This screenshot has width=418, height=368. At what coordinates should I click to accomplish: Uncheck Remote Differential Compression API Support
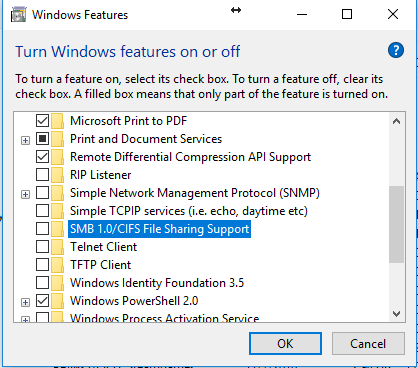[42, 157]
